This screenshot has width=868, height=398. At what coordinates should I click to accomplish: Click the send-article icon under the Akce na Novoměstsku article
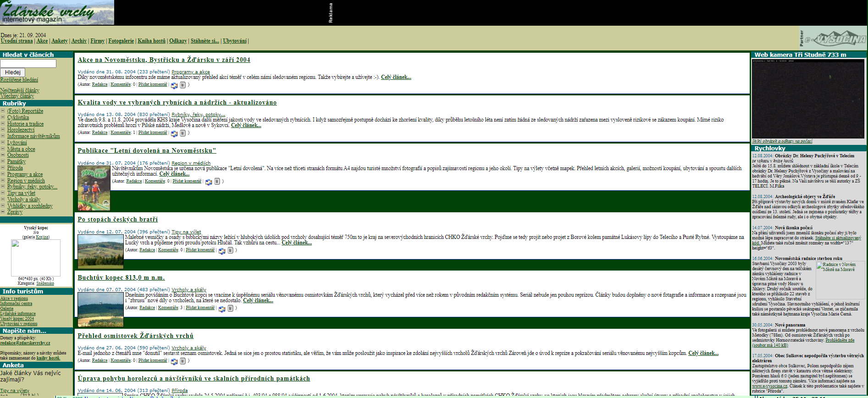pos(174,85)
